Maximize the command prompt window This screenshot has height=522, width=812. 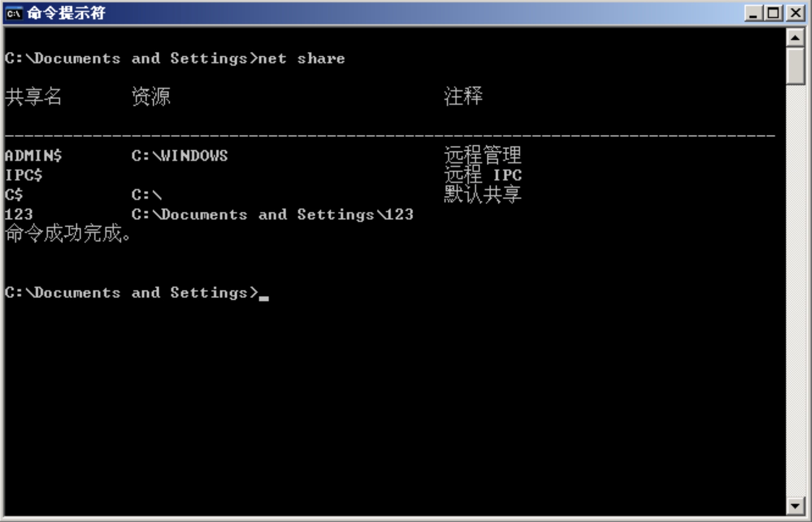(773, 13)
